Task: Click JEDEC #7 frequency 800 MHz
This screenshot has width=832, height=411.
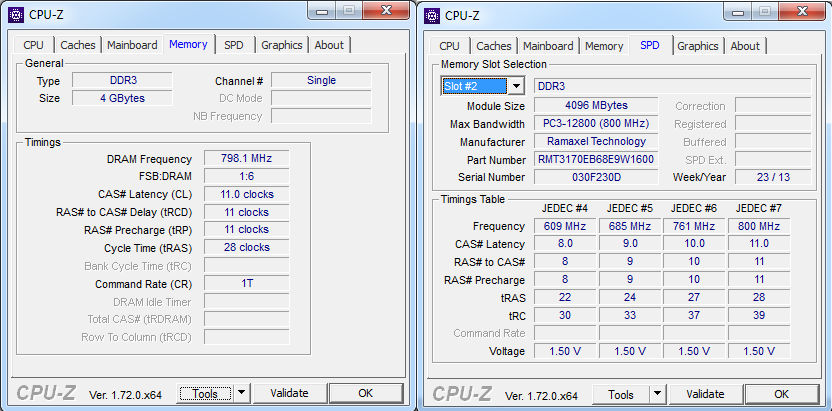Action: 759,226
